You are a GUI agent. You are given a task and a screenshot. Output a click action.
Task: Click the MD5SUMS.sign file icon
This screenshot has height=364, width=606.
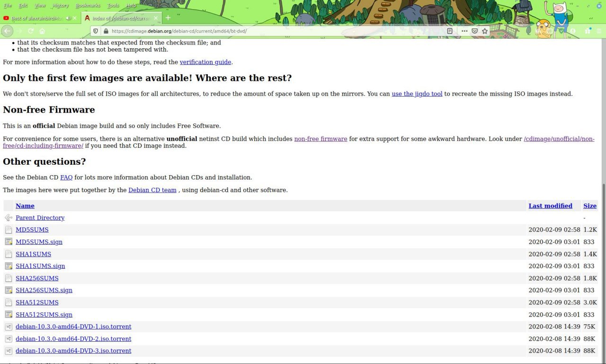coord(9,242)
